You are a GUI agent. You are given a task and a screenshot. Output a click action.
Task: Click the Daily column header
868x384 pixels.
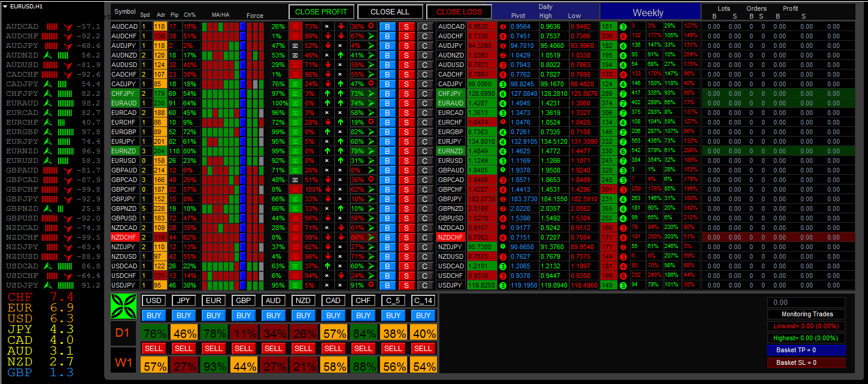tap(545, 7)
